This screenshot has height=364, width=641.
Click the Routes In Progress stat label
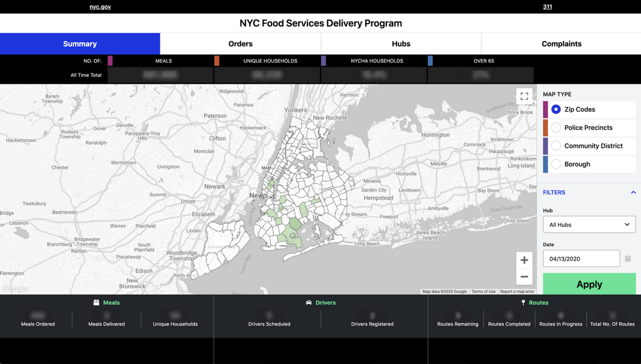tap(561, 324)
